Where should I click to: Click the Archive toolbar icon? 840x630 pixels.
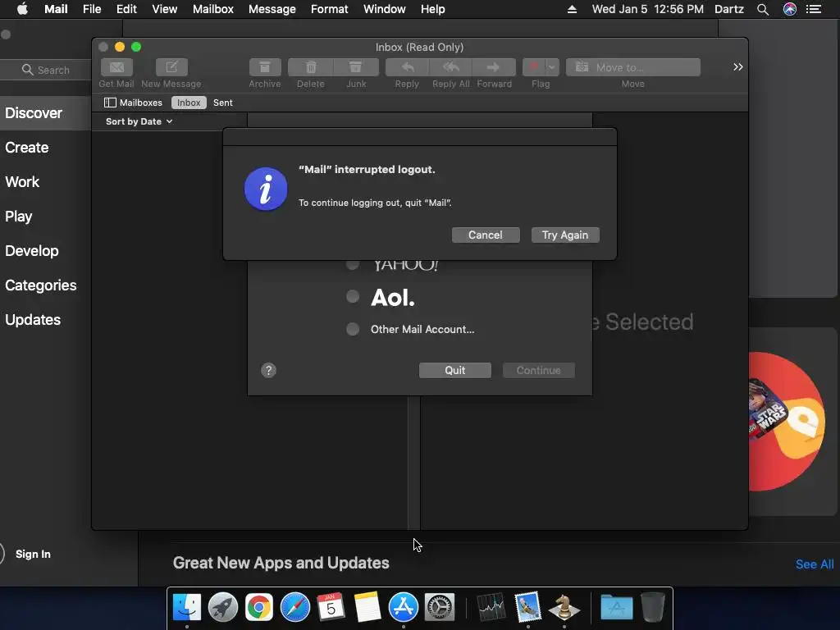point(265,67)
